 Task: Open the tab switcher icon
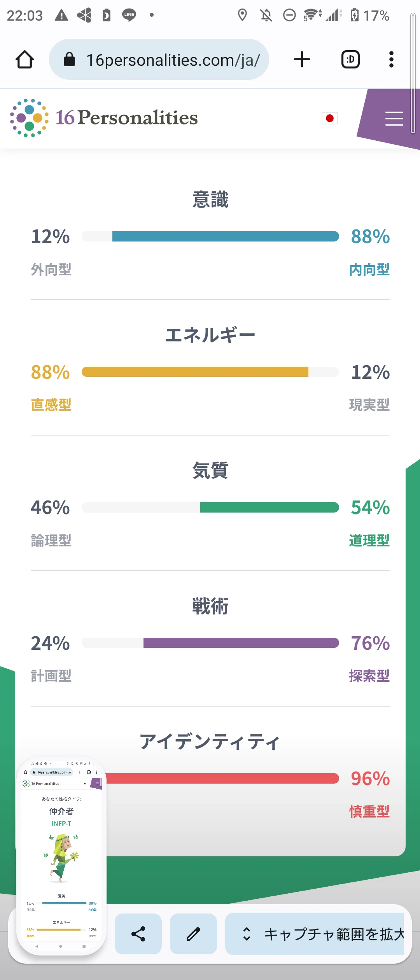click(350, 59)
